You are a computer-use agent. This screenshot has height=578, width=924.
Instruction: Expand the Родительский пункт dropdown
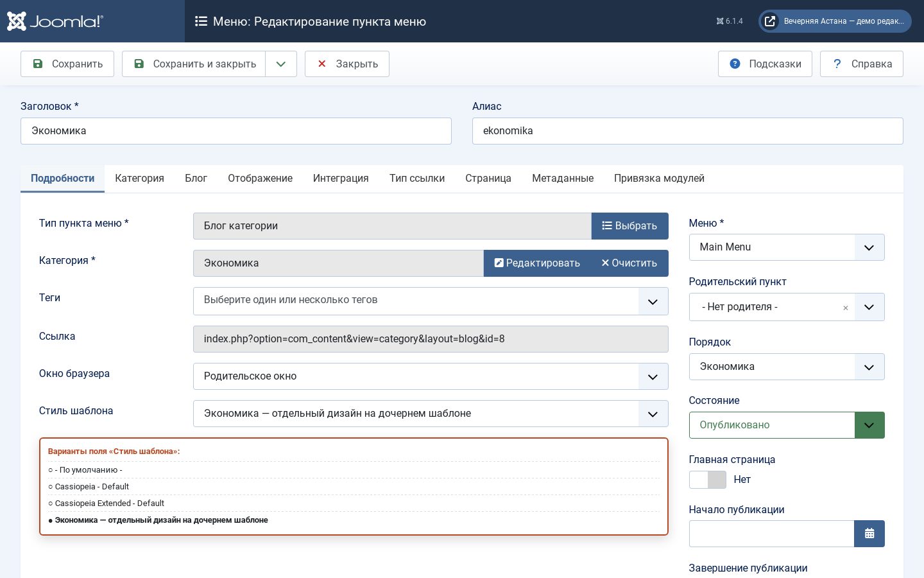[x=869, y=307]
